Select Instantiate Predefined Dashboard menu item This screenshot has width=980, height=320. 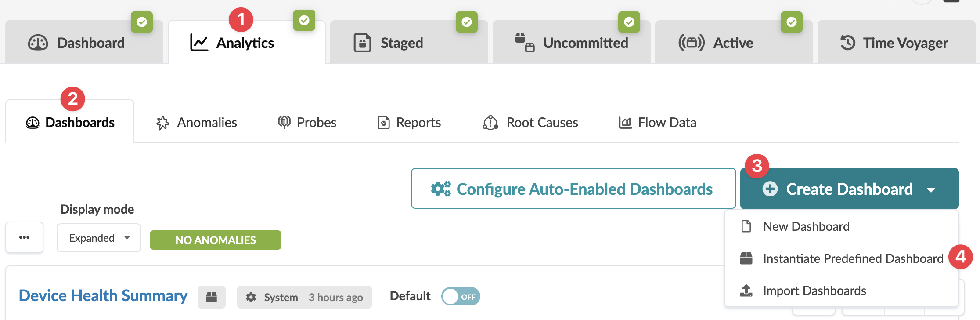click(x=853, y=258)
